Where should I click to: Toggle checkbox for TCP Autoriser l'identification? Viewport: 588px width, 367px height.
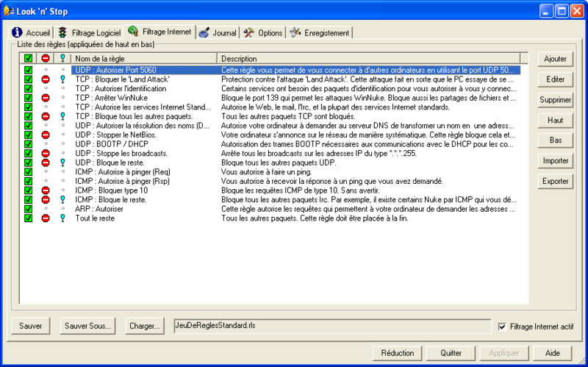point(28,88)
